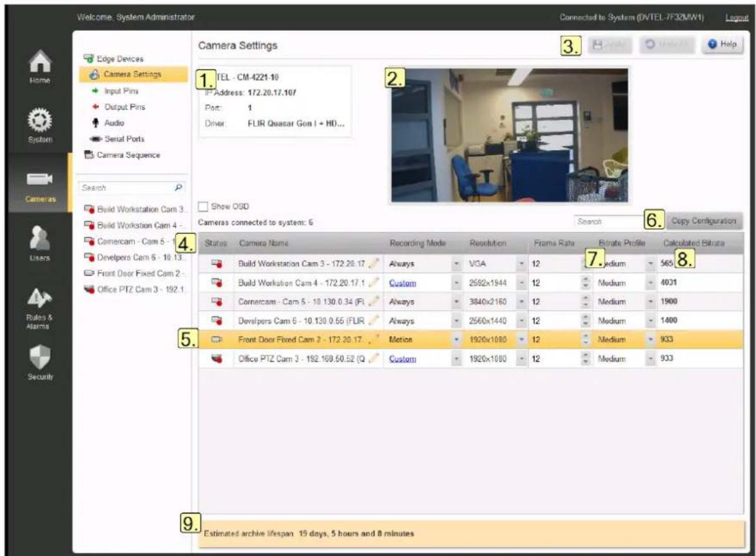Open Rules & Alarms section
This screenshot has width=756, height=556.
pyautogui.click(x=39, y=309)
